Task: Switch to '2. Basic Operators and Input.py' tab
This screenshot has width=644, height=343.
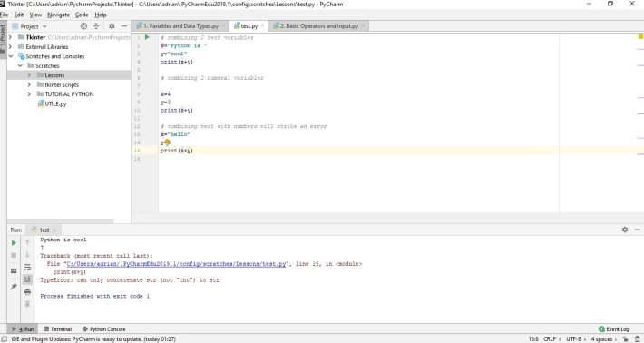Action: [x=318, y=26]
